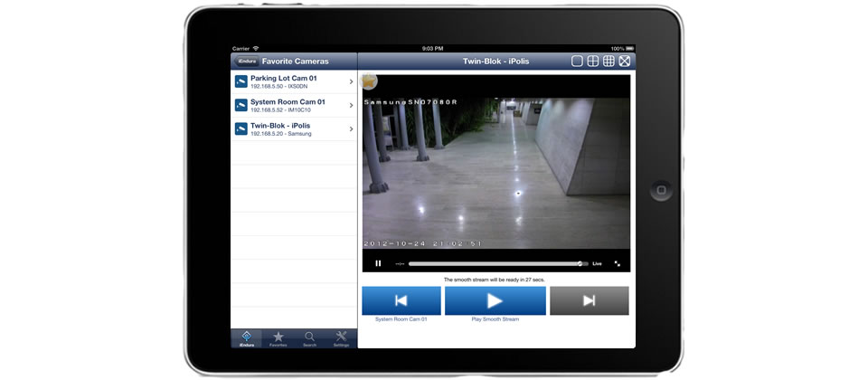Switch to nine-camera grid layout
This screenshot has height=380, width=868.
point(609,62)
